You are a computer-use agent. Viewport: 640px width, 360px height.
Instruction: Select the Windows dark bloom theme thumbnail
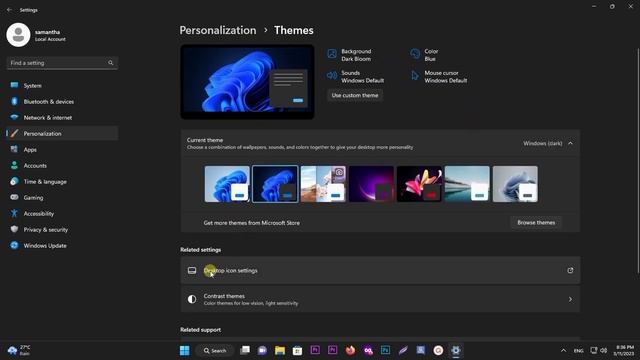275,184
